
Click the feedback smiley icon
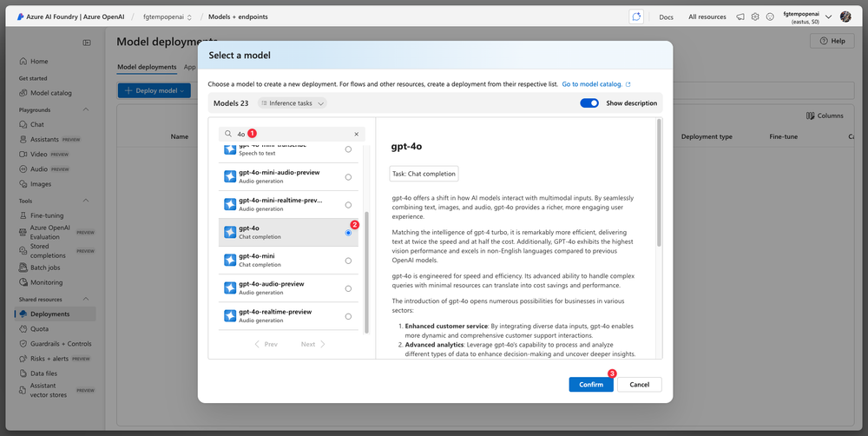tap(770, 17)
